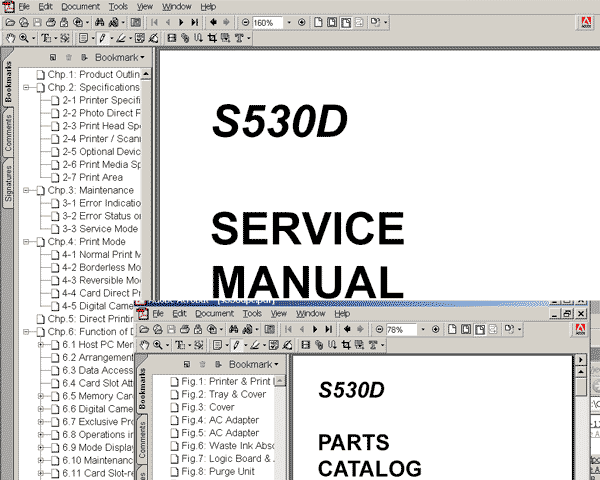Switch to Signatures tab in Service Manual pane
The height and width of the screenshot is (480, 600).
(x=8, y=183)
